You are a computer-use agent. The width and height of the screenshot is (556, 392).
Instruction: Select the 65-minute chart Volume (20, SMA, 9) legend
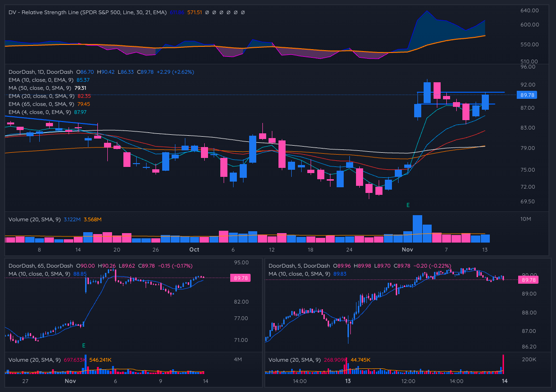click(35, 360)
